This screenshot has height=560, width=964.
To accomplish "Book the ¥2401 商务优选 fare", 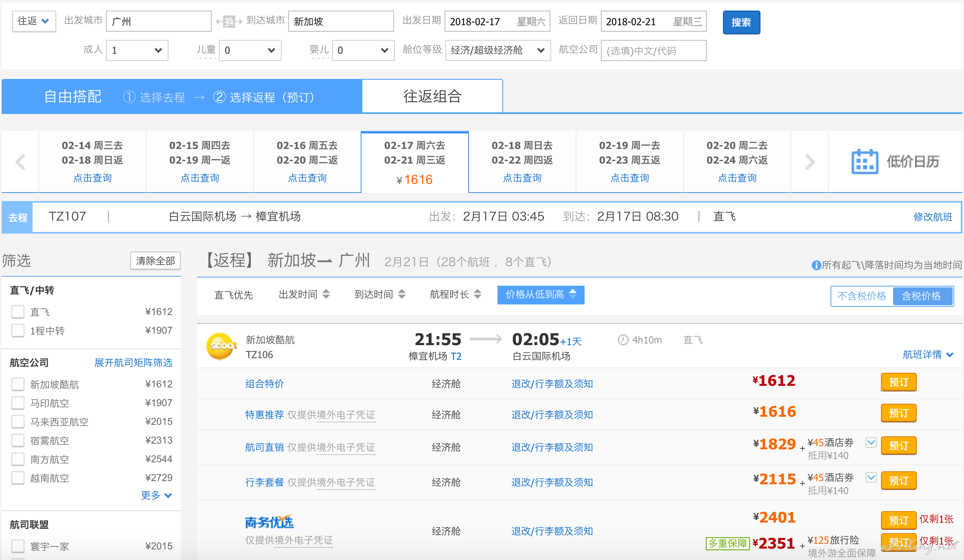I will click(898, 520).
